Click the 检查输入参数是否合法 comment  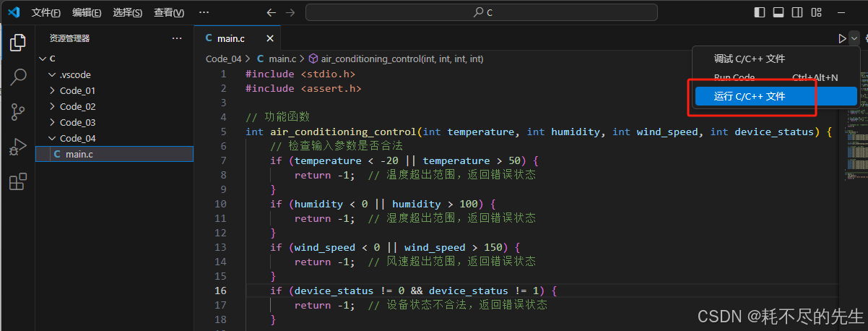[337, 146]
